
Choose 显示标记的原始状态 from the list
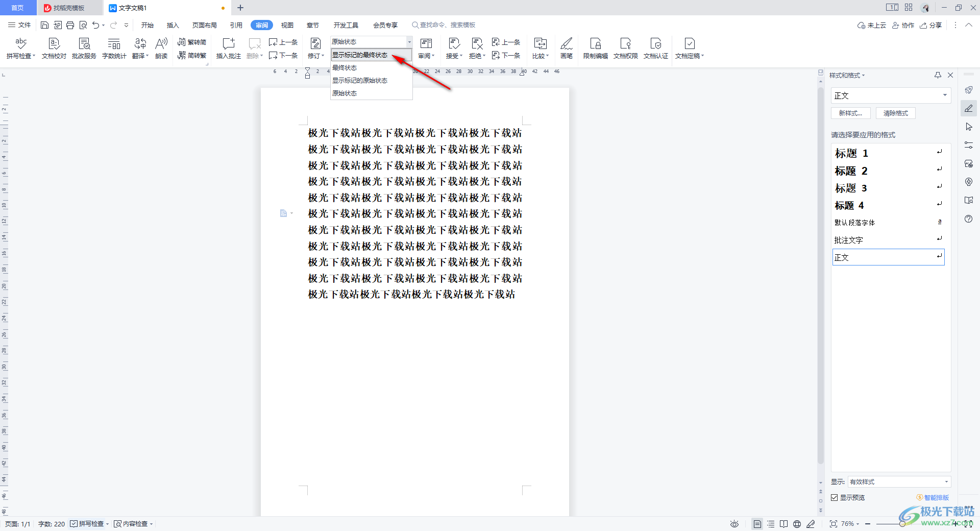click(371, 80)
